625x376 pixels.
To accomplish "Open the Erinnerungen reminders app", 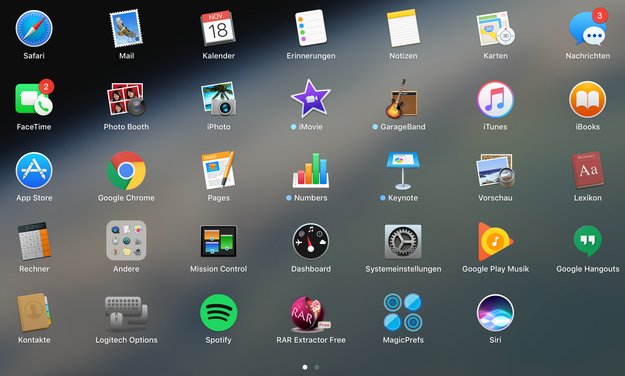I will tap(311, 28).
